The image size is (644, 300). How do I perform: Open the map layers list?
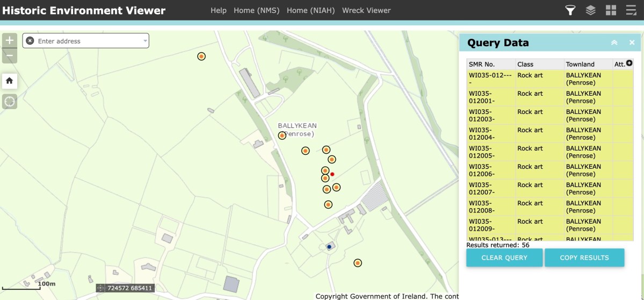pos(590,10)
